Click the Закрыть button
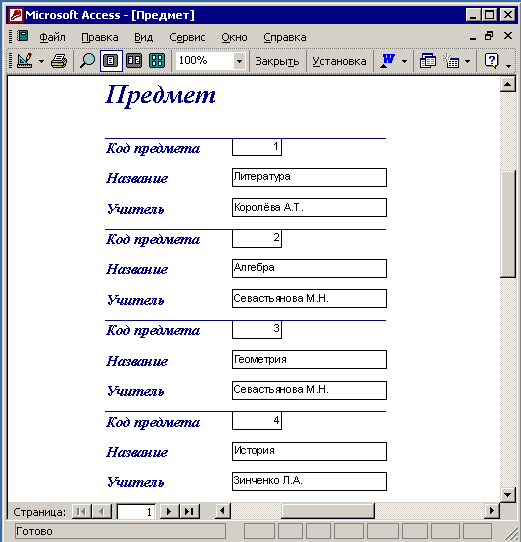 pos(277,61)
